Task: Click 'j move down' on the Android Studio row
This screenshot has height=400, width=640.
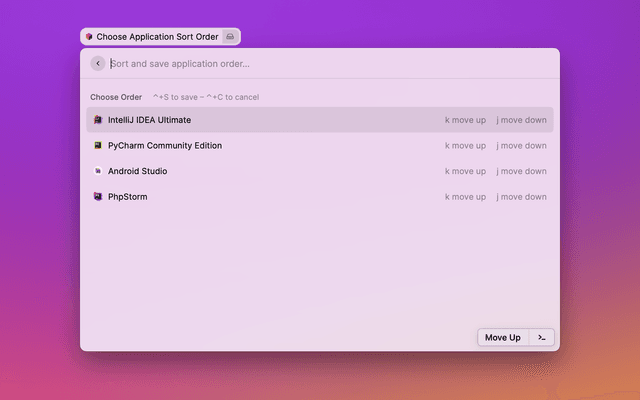Action: tap(521, 171)
